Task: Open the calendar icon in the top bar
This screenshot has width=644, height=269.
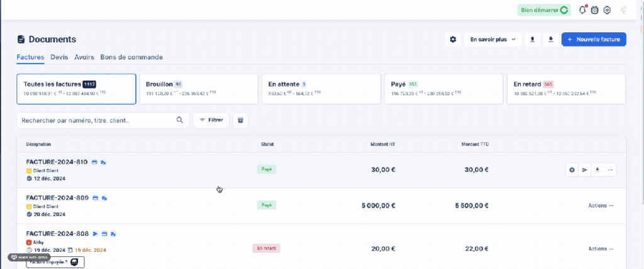Action: click(594, 10)
